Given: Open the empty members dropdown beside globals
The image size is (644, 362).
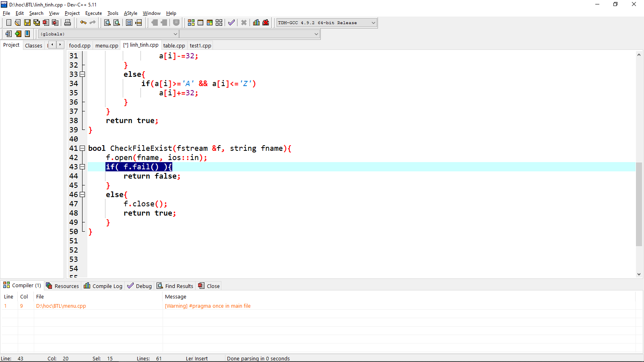Looking at the screenshot, I should coord(316,34).
